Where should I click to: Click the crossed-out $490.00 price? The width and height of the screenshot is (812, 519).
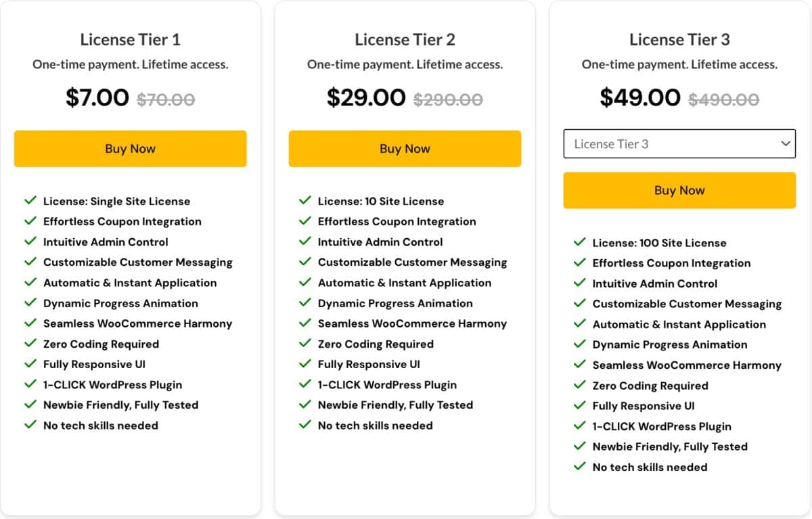[723, 99]
